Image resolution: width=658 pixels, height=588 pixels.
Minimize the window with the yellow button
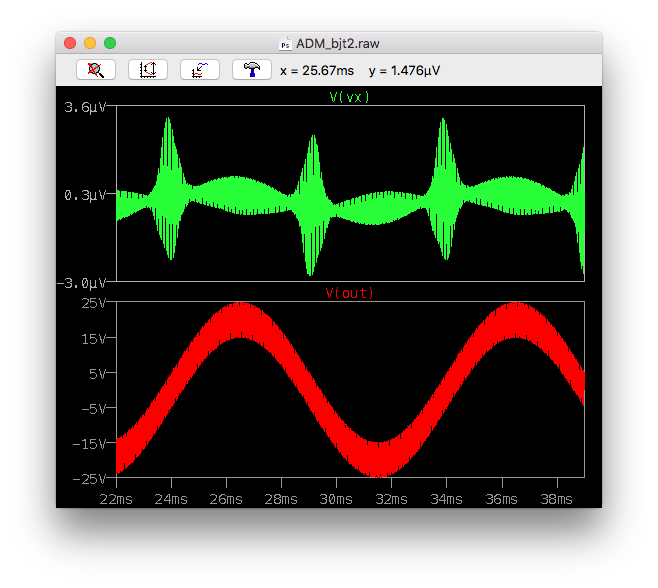pyautogui.click(x=90, y=43)
